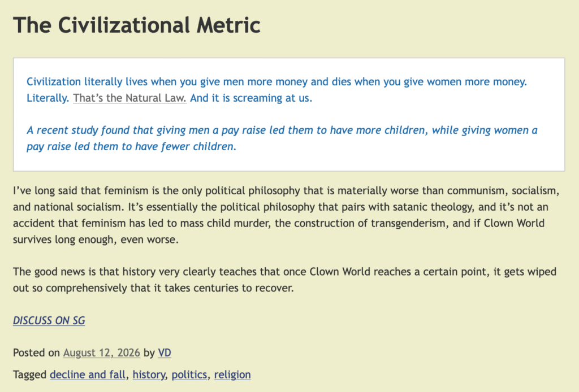
Task: Click the 'Tagged' label text
Action: point(29,374)
